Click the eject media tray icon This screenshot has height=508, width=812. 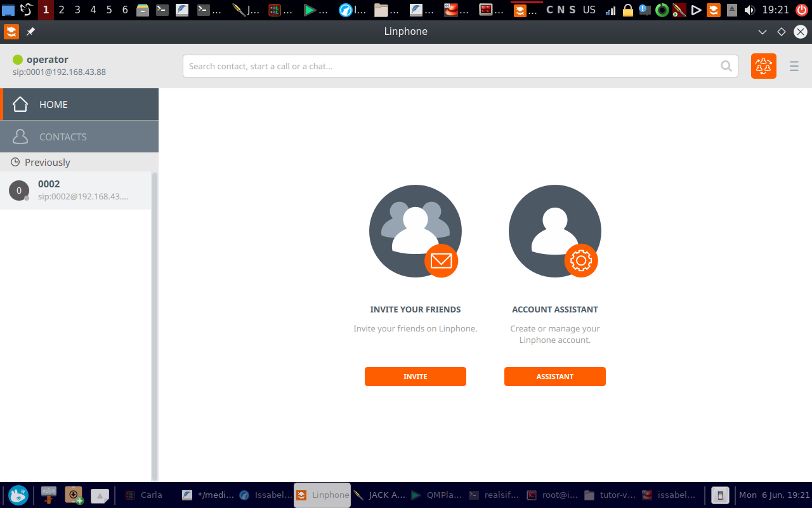click(731, 10)
